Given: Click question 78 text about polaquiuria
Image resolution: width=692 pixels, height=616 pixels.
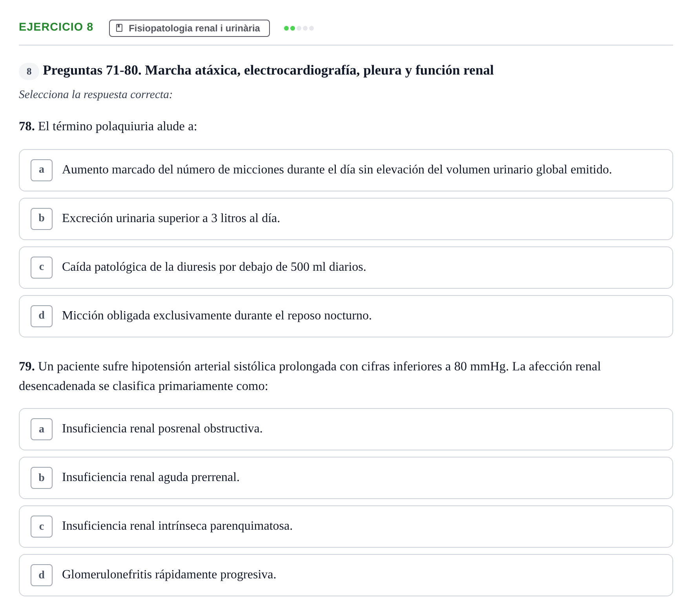Looking at the screenshot, I should tap(108, 126).
